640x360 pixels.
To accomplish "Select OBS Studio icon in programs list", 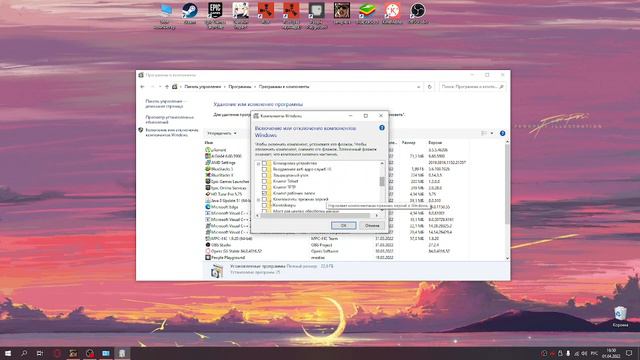I will click(x=208, y=245).
